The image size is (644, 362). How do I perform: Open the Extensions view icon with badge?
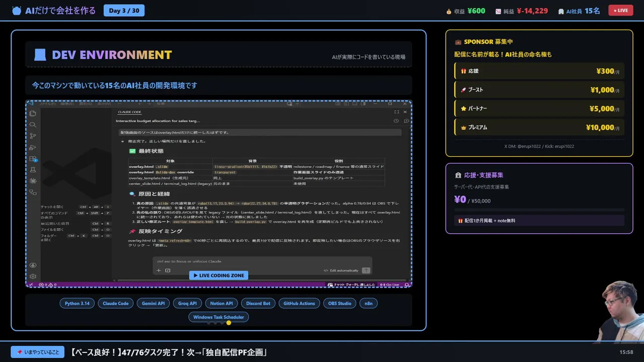pos(33,159)
